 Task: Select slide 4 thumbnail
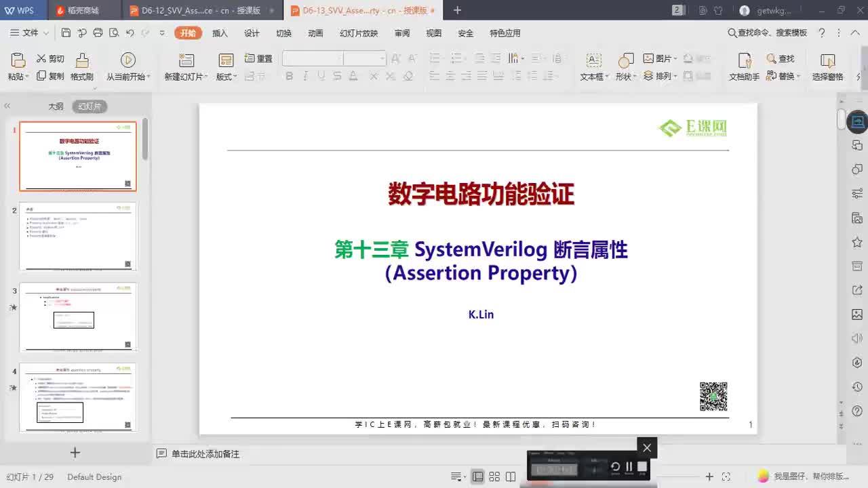77,397
